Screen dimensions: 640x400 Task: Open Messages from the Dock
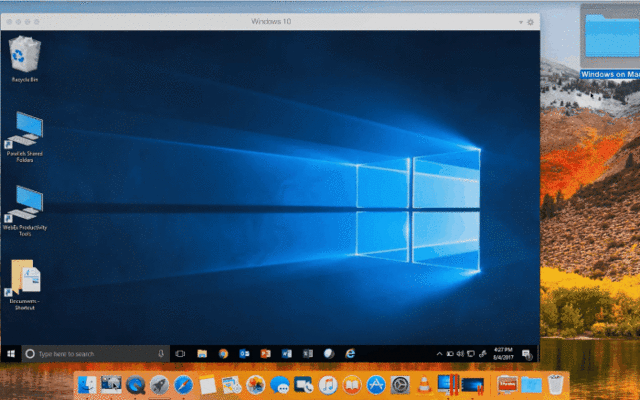pos(280,385)
